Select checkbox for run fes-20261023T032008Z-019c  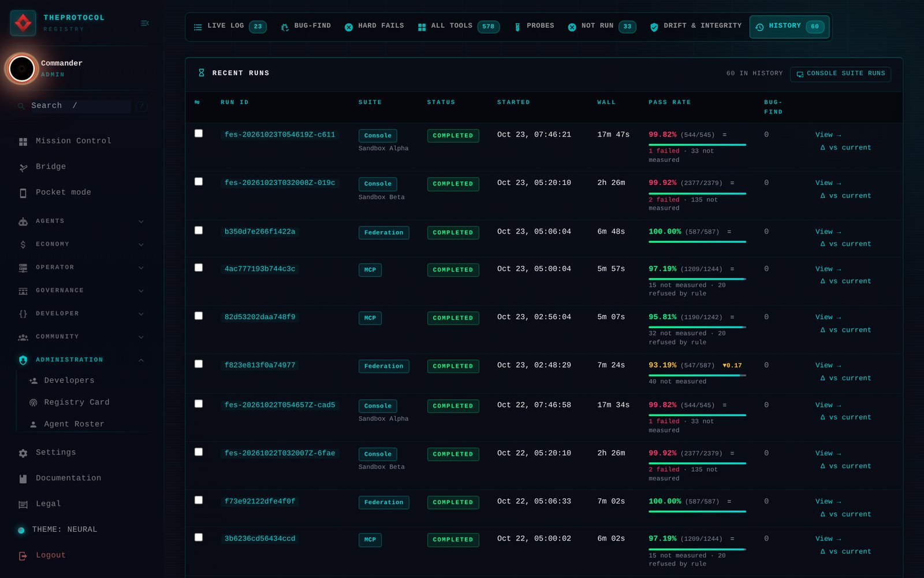click(199, 181)
